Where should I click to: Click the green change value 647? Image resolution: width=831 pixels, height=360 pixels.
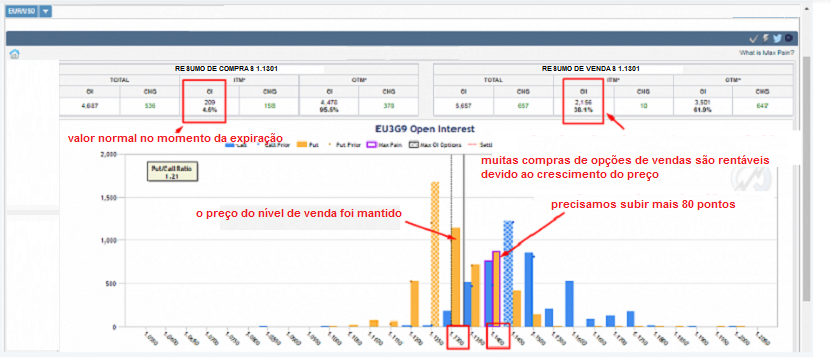[763, 106]
